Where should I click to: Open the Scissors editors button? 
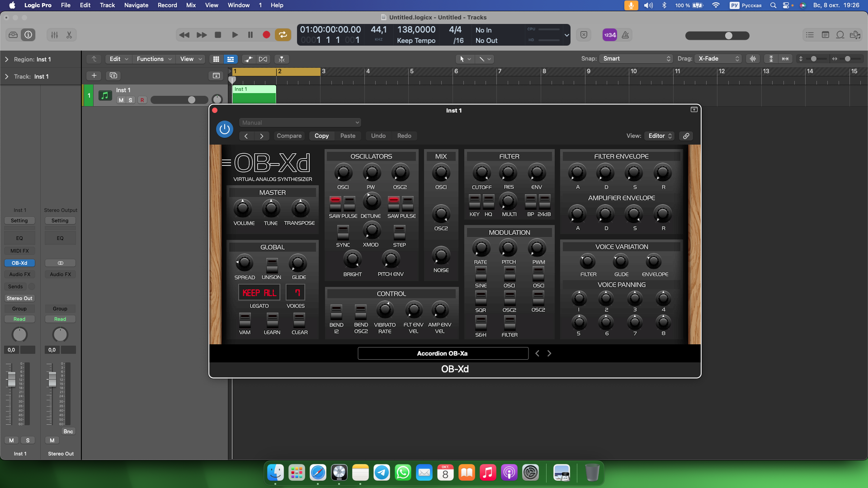(69, 35)
